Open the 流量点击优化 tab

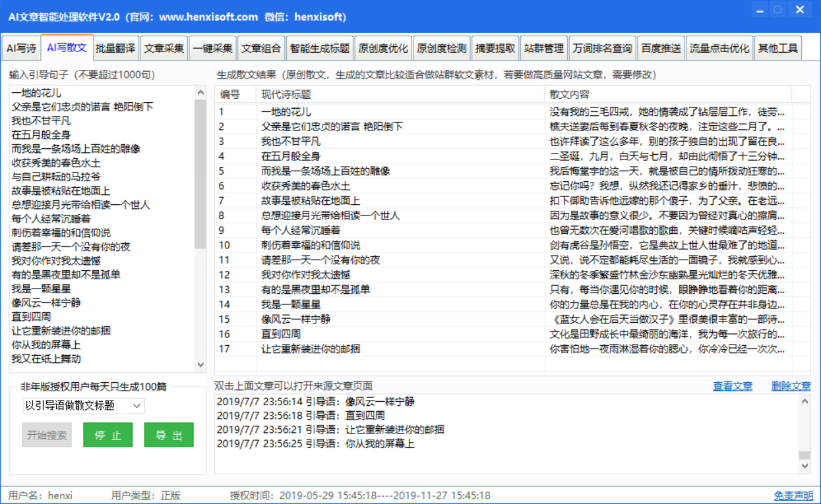pyautogui.click(x=719, y=49)
